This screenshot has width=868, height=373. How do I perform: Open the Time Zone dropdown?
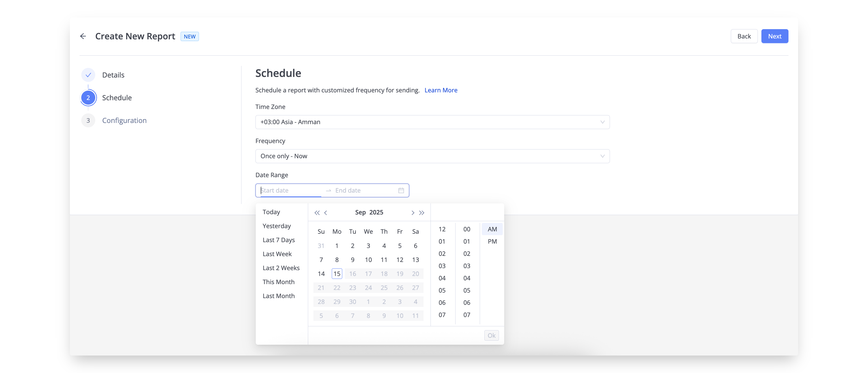click(432, 122)
